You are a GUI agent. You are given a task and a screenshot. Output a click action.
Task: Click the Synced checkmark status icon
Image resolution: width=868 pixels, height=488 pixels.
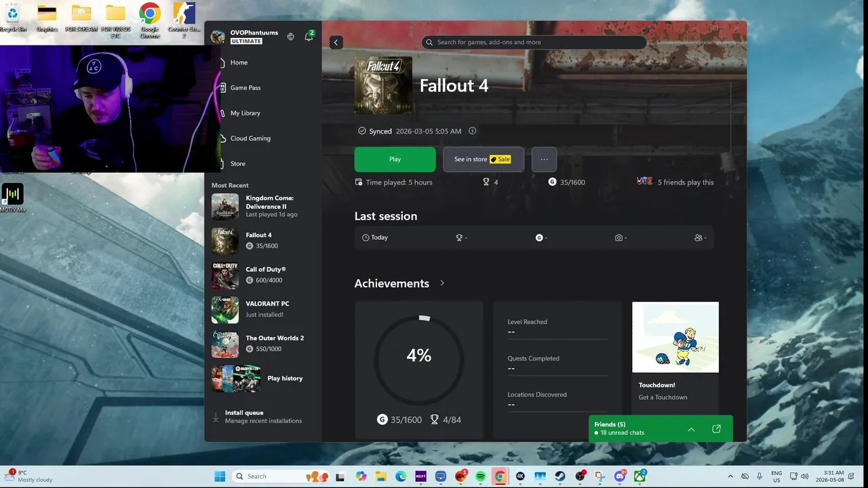click(362, 131)
